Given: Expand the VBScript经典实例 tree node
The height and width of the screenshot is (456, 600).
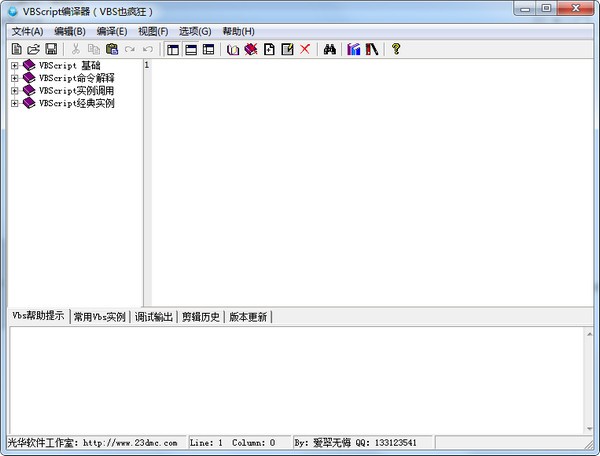Looking at the screenshot, I should pos(15,103).
